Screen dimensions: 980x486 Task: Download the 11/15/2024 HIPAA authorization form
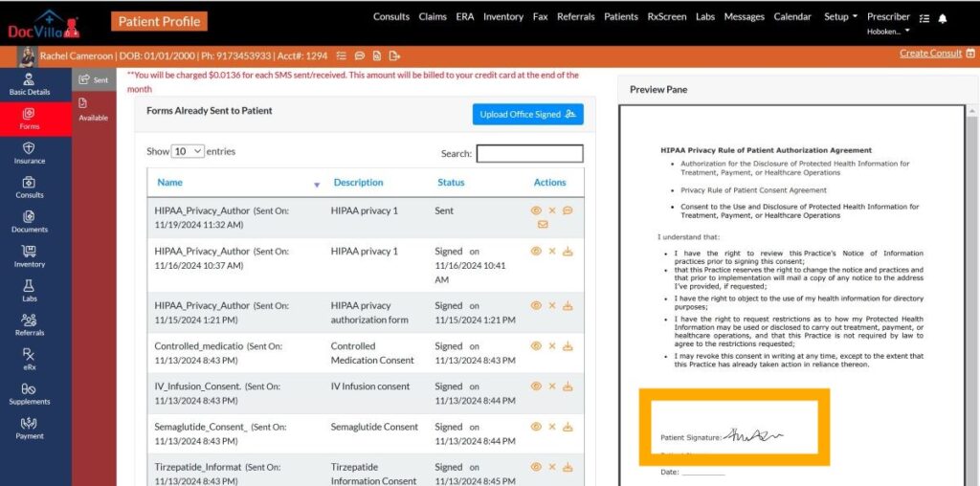(x=568, y=305)
